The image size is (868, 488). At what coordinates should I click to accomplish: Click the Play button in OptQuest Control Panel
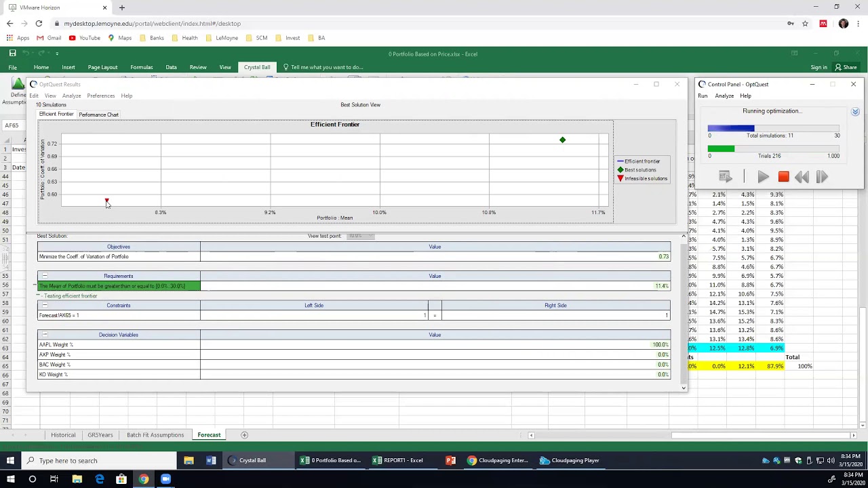pyautogui.click(x=763, y=177)
